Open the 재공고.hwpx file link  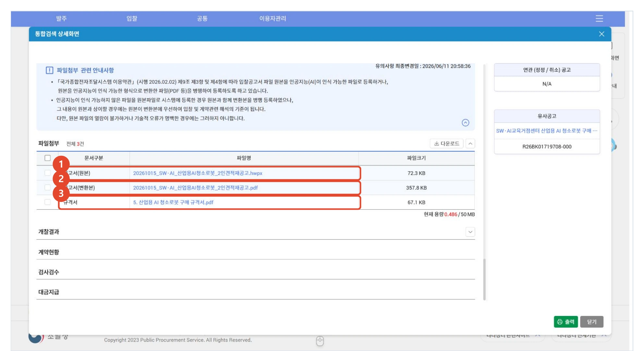[198, 173]
